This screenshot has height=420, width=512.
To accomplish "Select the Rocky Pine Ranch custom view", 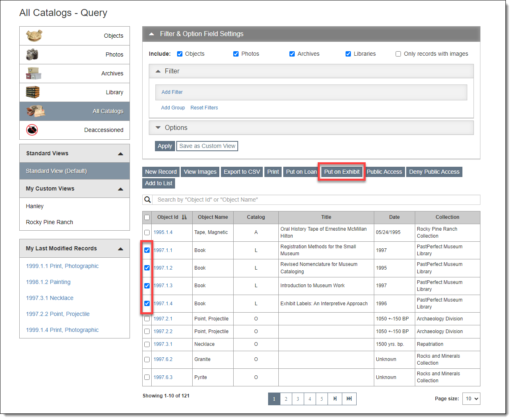I will (x=50, y=222).
